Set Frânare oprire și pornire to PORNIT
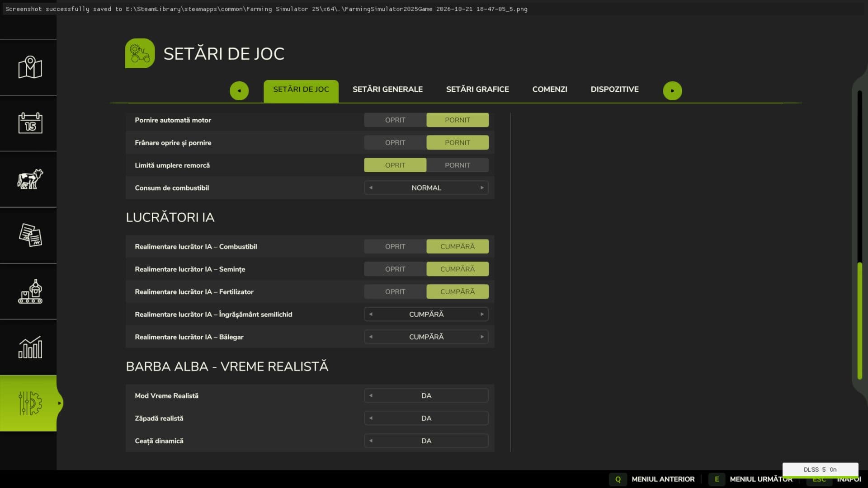Image resolution: width=868 pixels, height=488 pixels. point(457,142)
